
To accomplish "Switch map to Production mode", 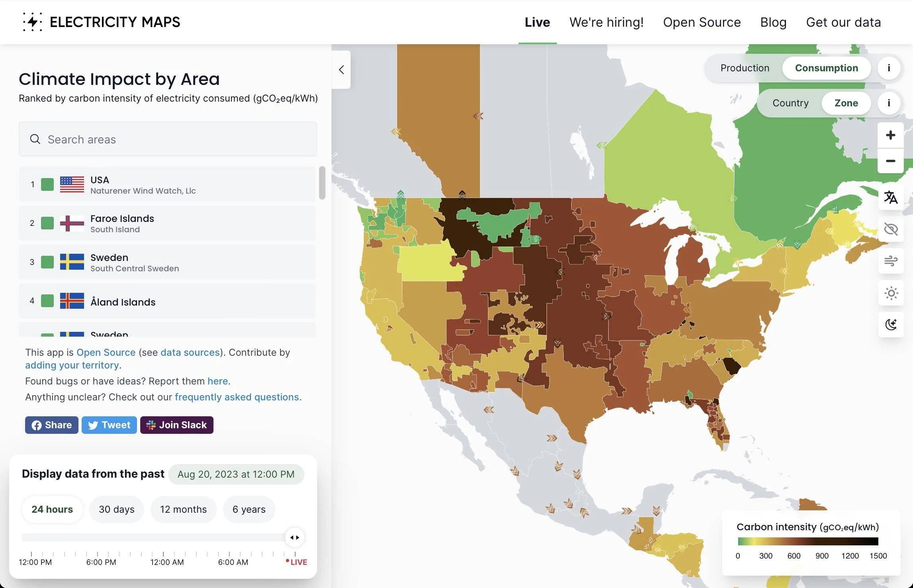I will [x=745, y=68].
